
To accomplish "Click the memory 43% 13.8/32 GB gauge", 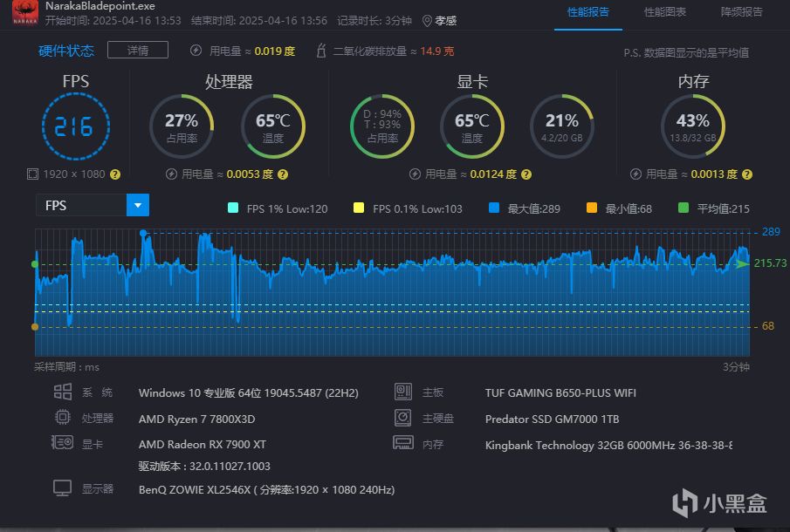I will point(693,126).
